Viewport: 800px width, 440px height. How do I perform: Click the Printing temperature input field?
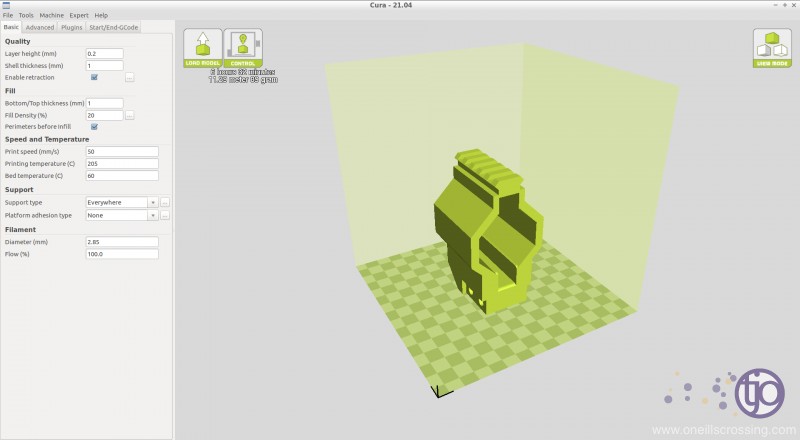(x=122, y=164)
